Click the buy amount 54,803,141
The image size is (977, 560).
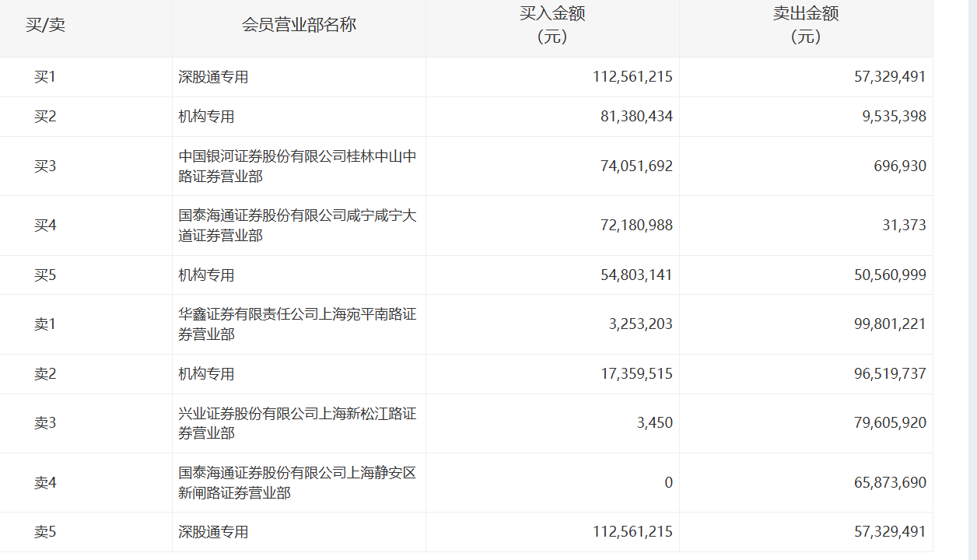636,275
